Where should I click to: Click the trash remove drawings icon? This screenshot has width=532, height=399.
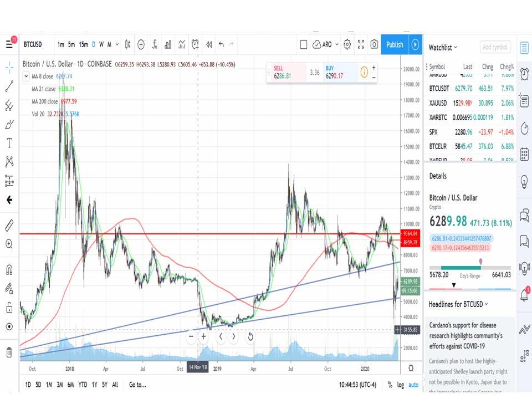[x=9, y=352]
